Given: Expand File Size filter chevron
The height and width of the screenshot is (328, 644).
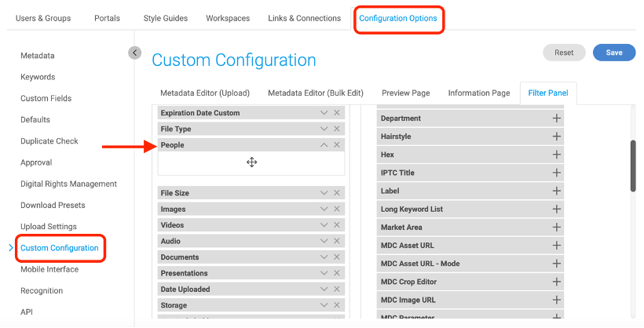Looking at the screenshot, I should 324,193.
